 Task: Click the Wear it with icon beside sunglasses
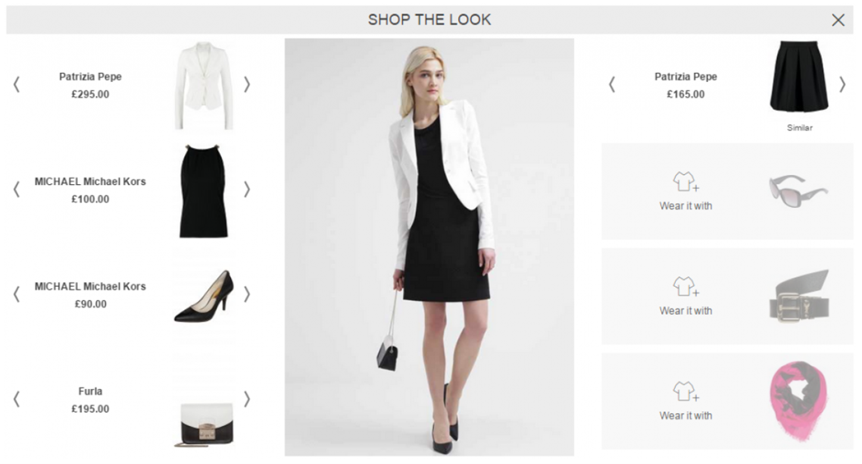pos(686,181)
